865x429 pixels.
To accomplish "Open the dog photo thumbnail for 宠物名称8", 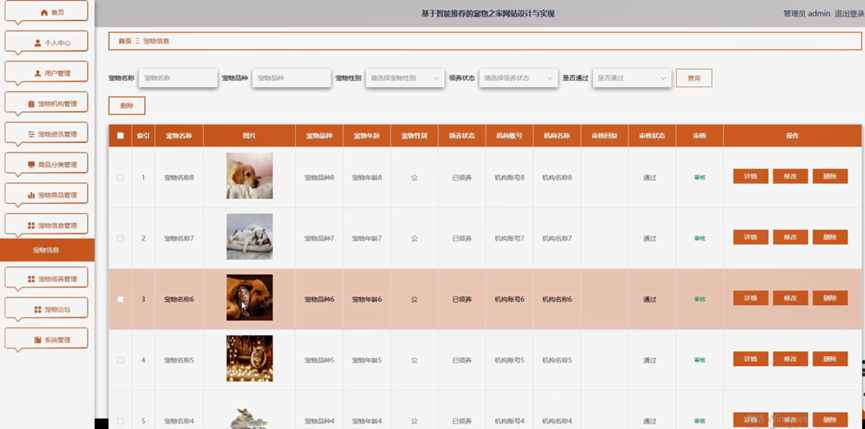I will click(249, 176).
